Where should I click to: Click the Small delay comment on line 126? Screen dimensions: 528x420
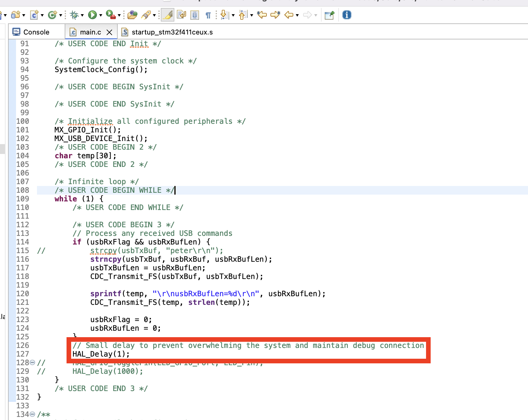(248, 345)
